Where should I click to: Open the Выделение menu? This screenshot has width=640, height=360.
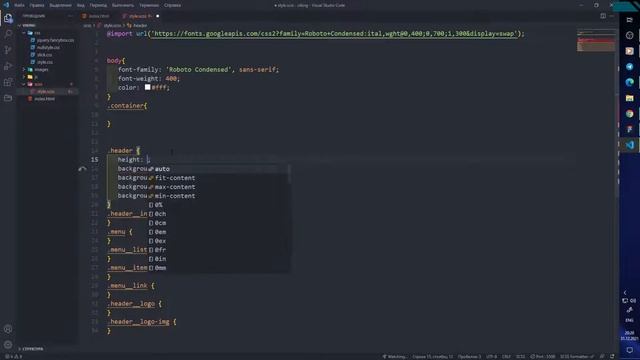[60, 5]
